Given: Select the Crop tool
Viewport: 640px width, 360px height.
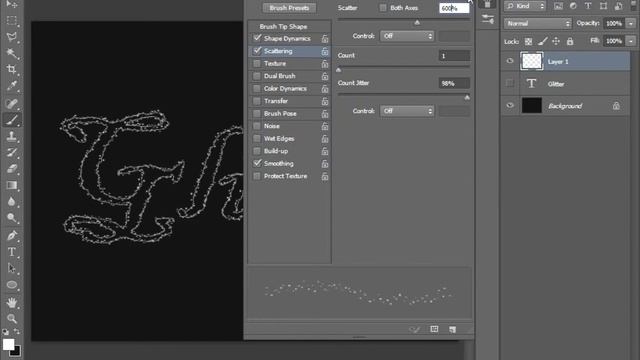Looking at the screenshot, I should [12, 69].
